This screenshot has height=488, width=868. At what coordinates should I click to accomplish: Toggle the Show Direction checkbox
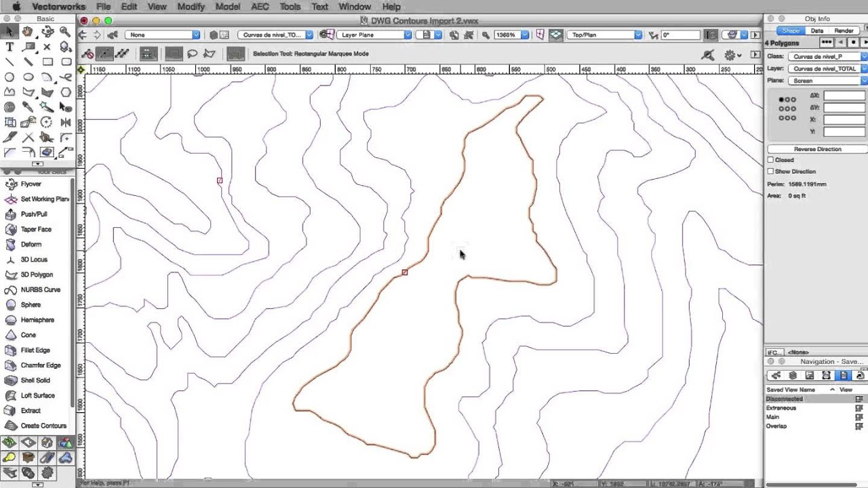pos(770,171)
